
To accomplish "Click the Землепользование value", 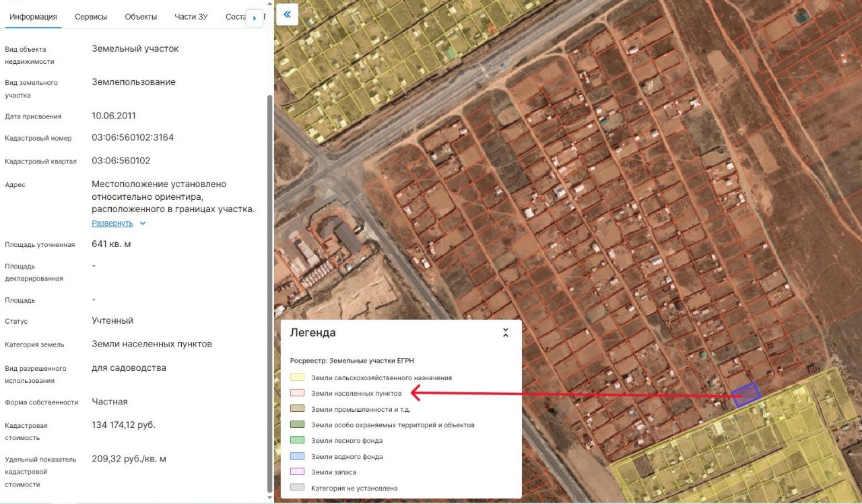I will tap(133, 82).
